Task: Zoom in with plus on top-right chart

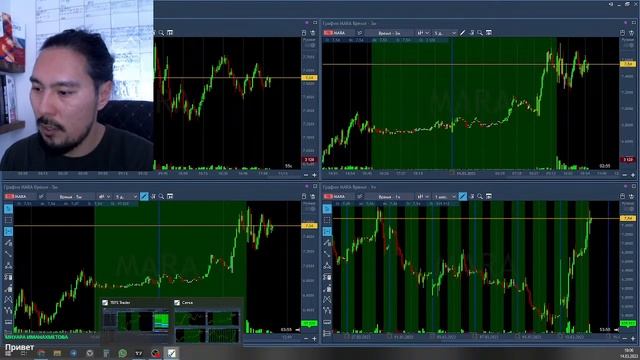Action: point(633,175)
